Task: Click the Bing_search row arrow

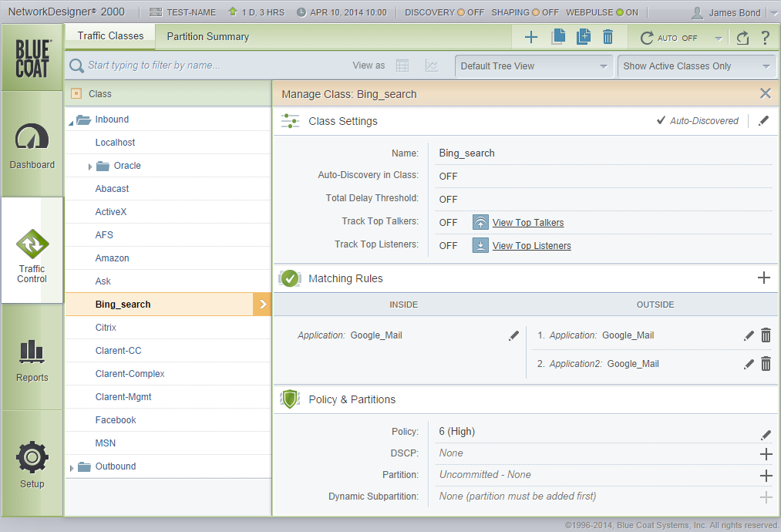Action: pyautogui.click(x=262, y=305)
